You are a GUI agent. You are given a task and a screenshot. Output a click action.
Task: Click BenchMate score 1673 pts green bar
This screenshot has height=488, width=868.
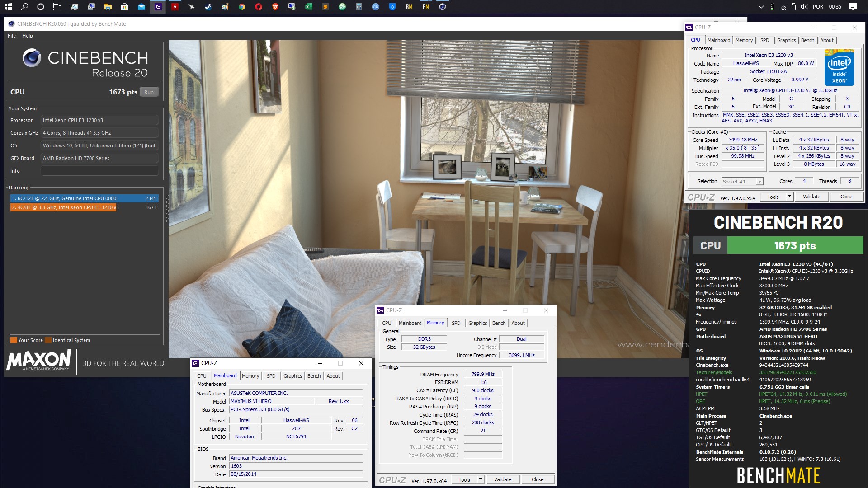[795, 245]
